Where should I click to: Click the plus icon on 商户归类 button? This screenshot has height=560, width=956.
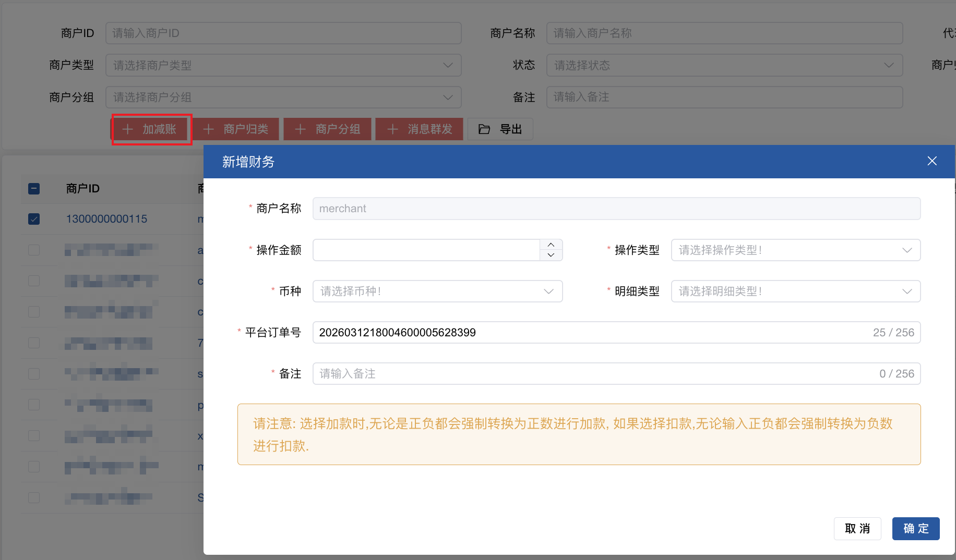pos(209,129)
